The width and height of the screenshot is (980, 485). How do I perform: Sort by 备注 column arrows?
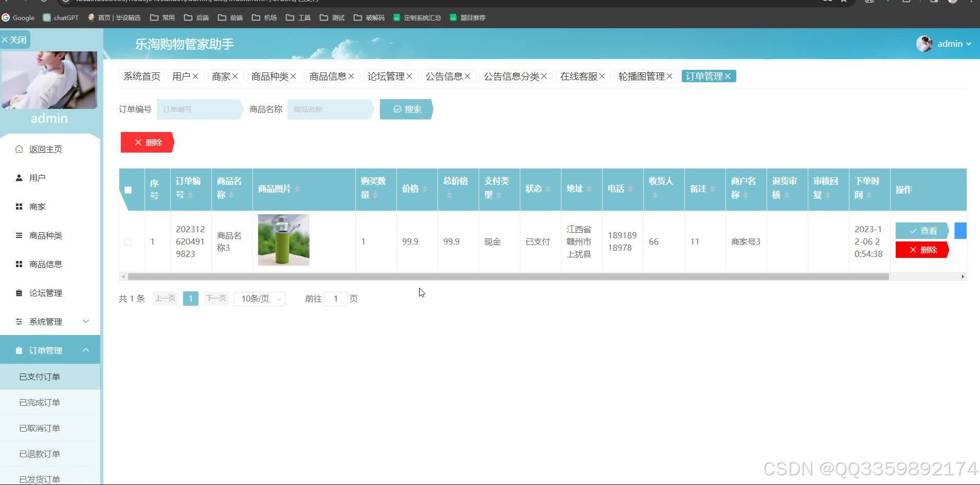[713, 189]
